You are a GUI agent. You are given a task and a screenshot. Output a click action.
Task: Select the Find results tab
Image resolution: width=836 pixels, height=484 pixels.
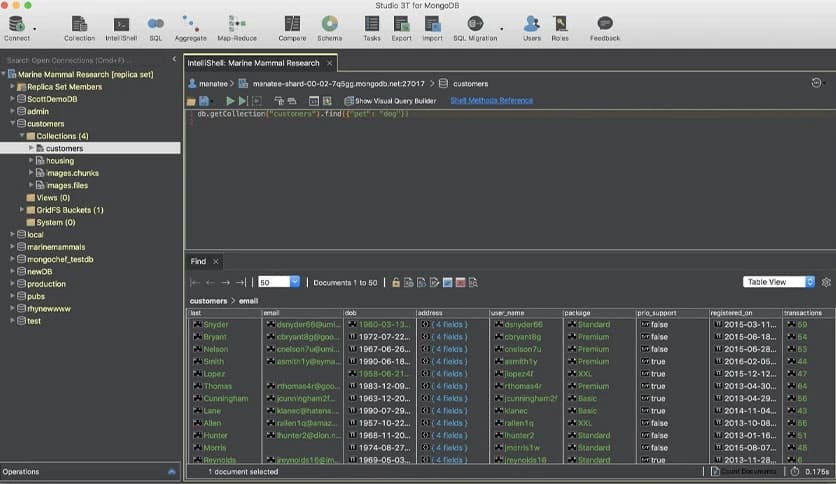[198, 262]
